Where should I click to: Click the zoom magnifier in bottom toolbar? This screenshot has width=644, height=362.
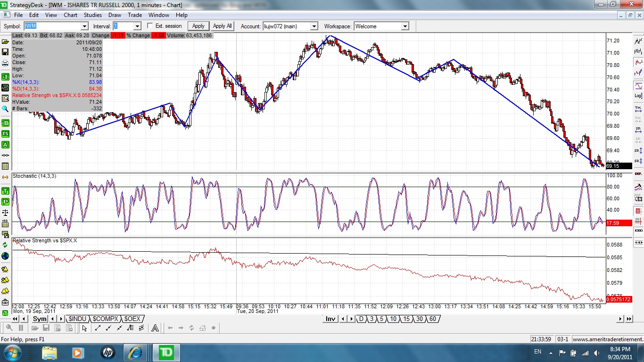coord(9,328)
